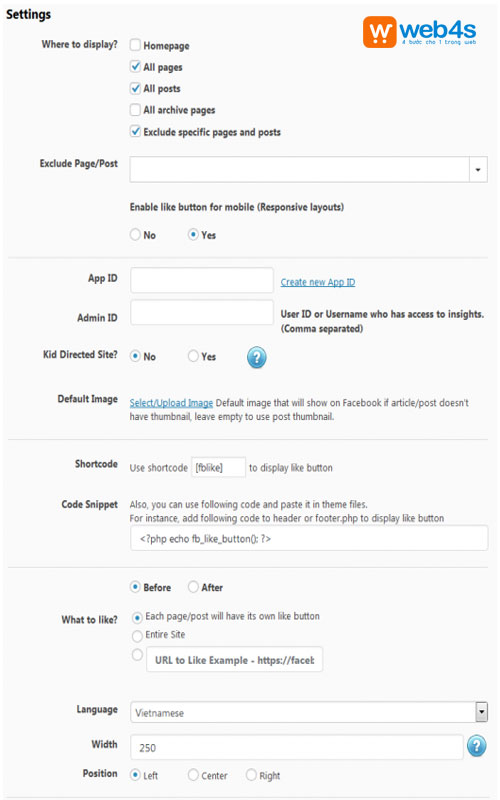Click the Admin ID input field
Image resolution: width=500 pixels, height=800 pixels.
[x=202, y=312]
